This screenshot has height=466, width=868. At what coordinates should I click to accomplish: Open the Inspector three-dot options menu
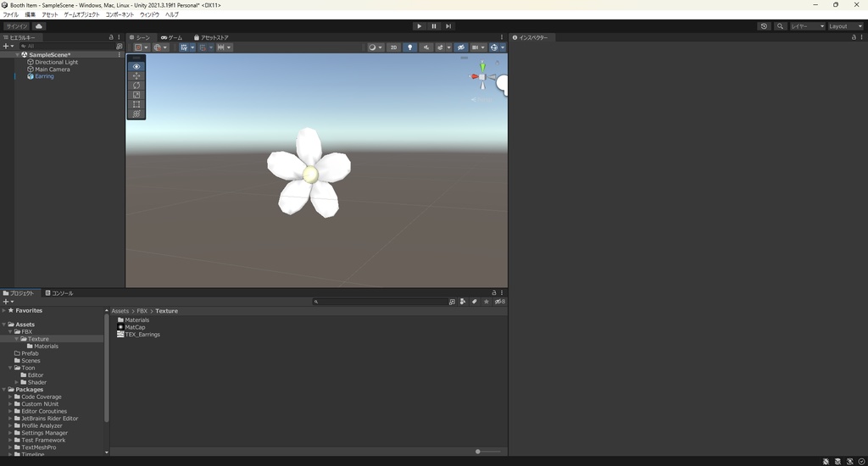861,37
